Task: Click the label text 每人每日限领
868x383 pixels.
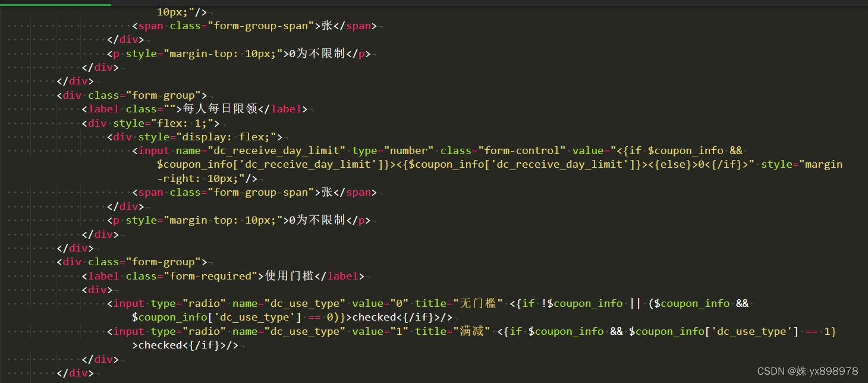Action: click(220, 109)
